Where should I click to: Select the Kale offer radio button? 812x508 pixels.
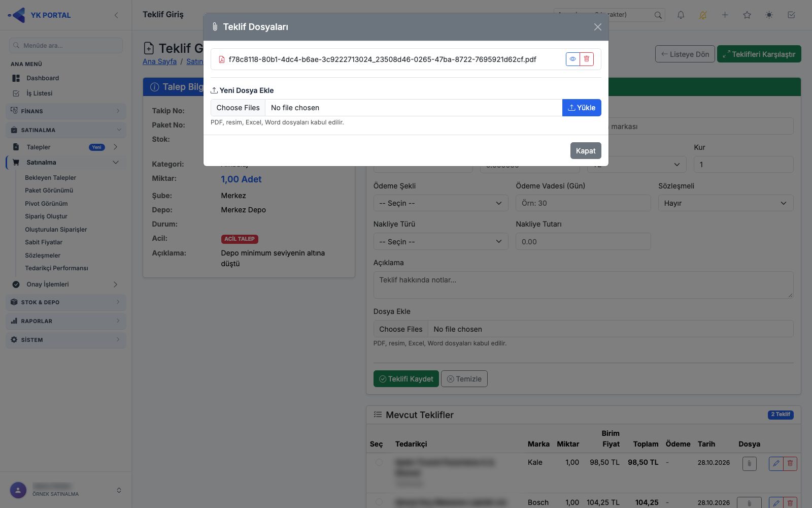tap(379, 462)
